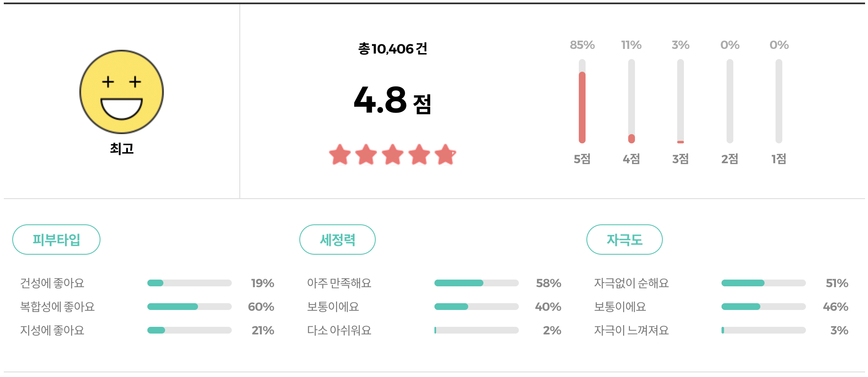This screenshot has height=377, width=868.
Task: Select the 자극도 category button
Action: pyautogui.click(x=624, y=239)
